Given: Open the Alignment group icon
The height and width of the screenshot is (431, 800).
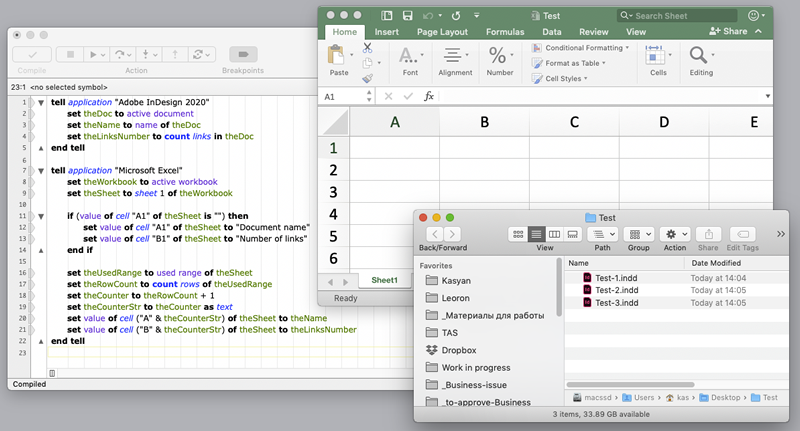Looking at the screenshot, I should pos(452,55).
